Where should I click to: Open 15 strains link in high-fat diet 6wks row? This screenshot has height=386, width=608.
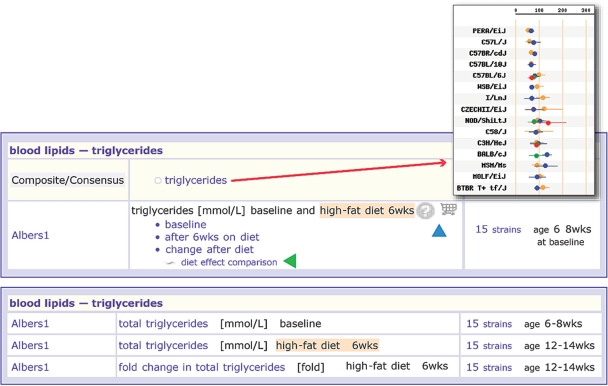(489, 345)
